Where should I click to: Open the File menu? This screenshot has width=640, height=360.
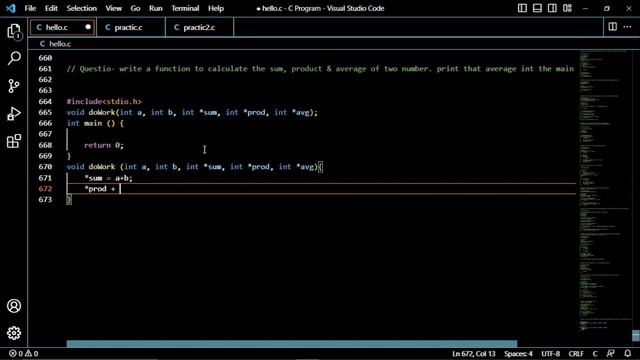click(x=30, y=8)
